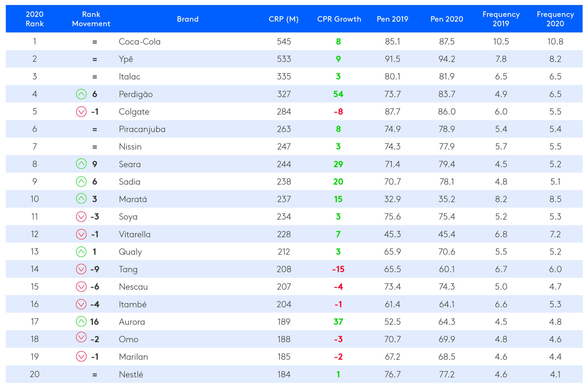Click the green up arrow in Sadia row
Image resolution: width=588 pixels, height=389 pixels.
(x=81, y=182)
